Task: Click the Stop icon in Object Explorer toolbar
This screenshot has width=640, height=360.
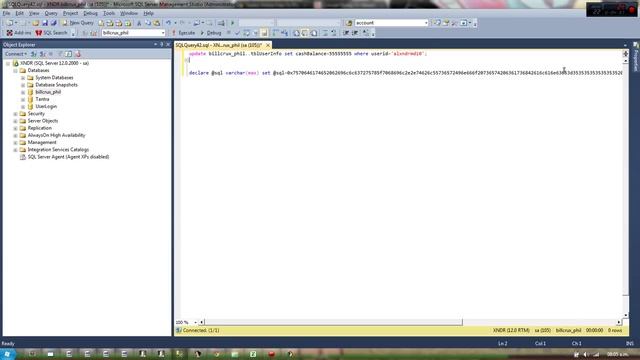Action: 51,54
